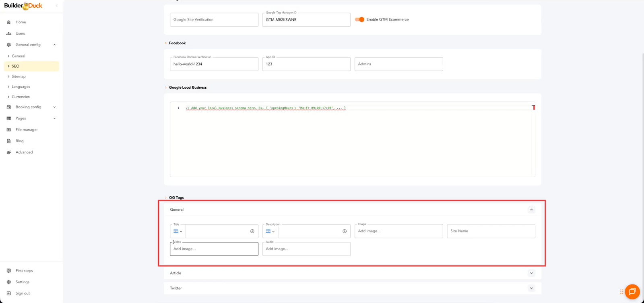The image size is (644, 303).
Task: Expand the Twitter section
Action: [531, 288]
